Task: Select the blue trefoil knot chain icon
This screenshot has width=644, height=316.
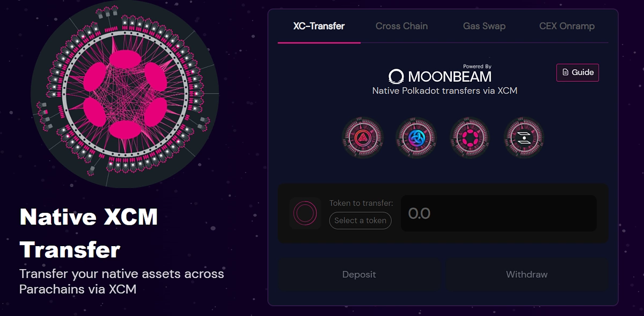Action: click(416, 138)
